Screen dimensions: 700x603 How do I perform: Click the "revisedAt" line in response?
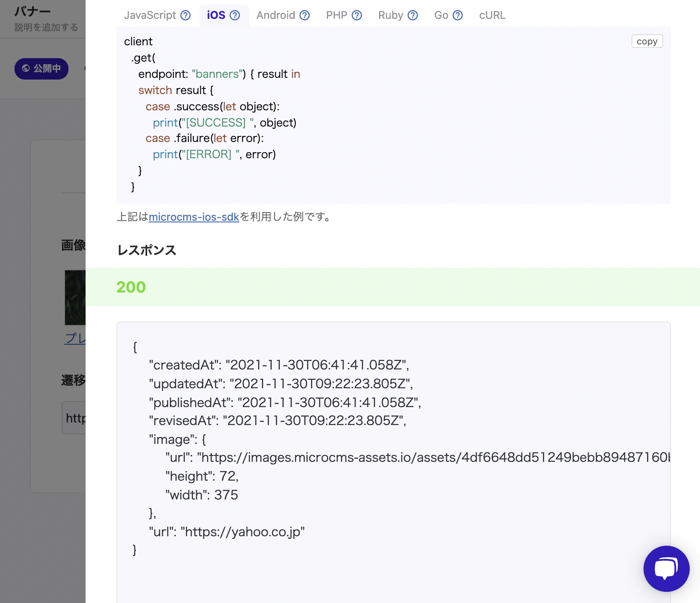click(x=277, y=420)
